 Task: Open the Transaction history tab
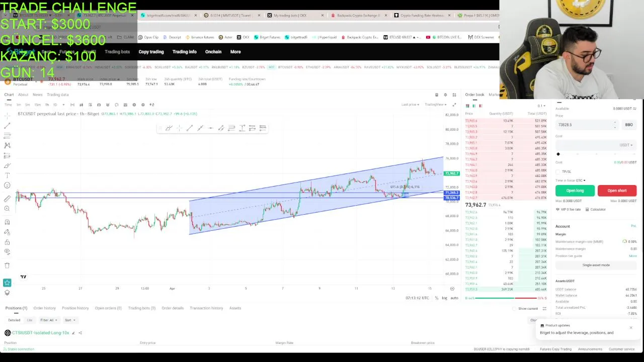pyautogui.click(x=206, y=308)
